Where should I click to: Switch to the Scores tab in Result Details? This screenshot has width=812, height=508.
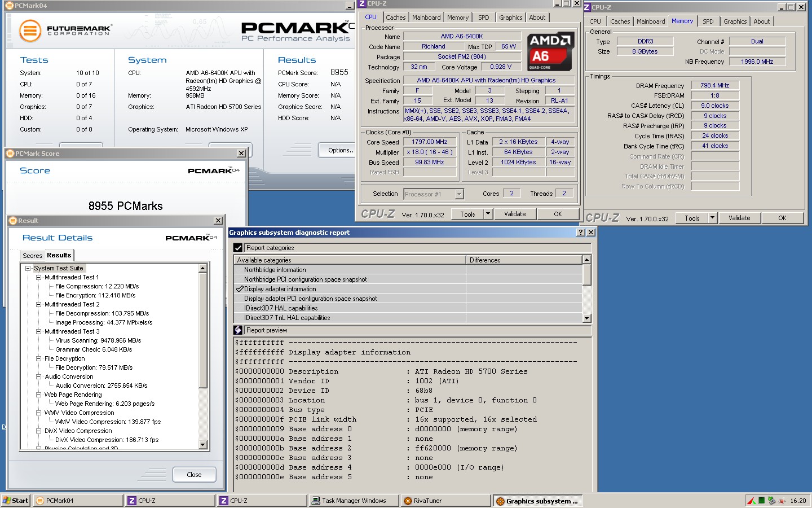coord(32,256)
